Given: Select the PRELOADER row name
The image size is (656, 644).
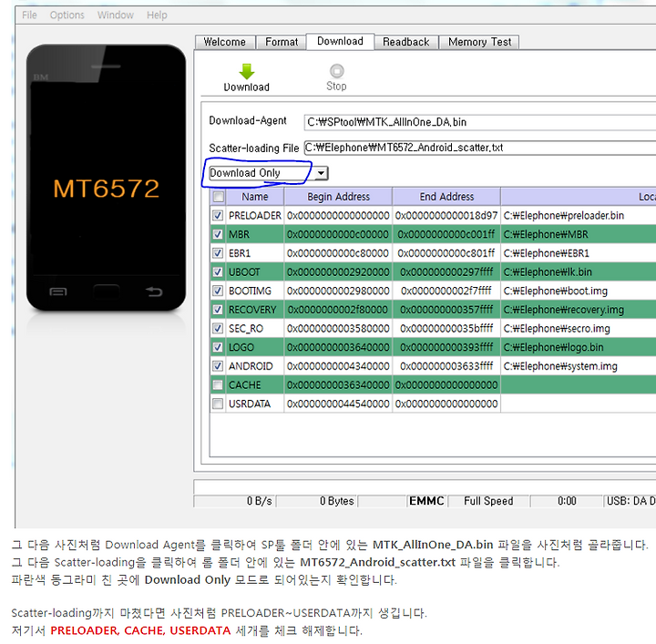Looking at the screenshot, I should tap(255, 215).
